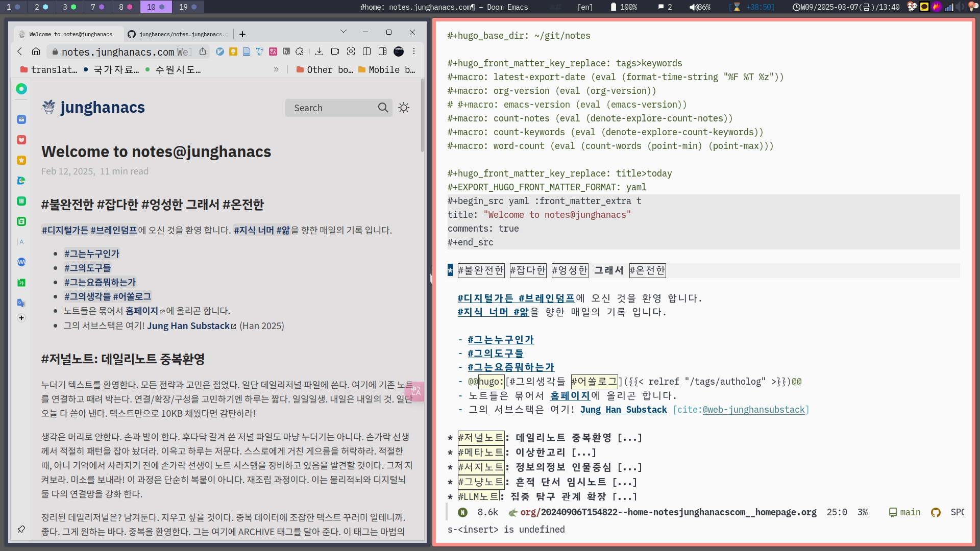Switch to the junghanacs/notes GitHub tab
980x551 pixels.
(178, 34)
